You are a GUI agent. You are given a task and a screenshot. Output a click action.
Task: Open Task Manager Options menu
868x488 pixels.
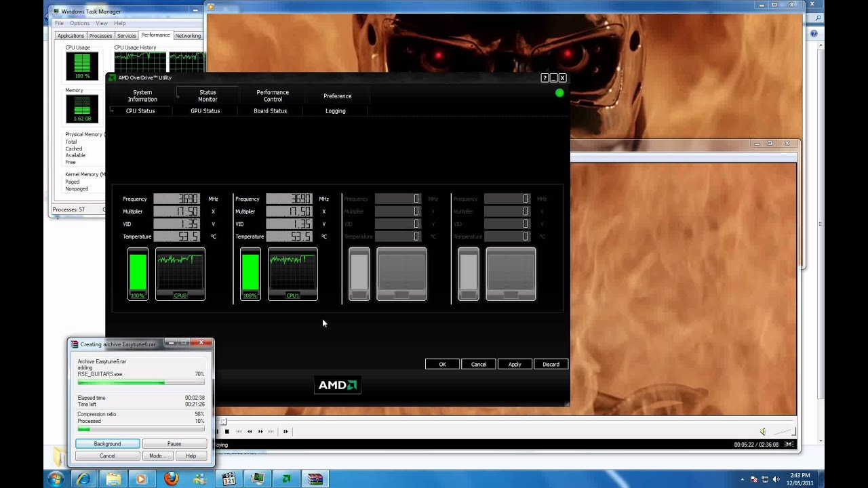click(x=79, y=23)
